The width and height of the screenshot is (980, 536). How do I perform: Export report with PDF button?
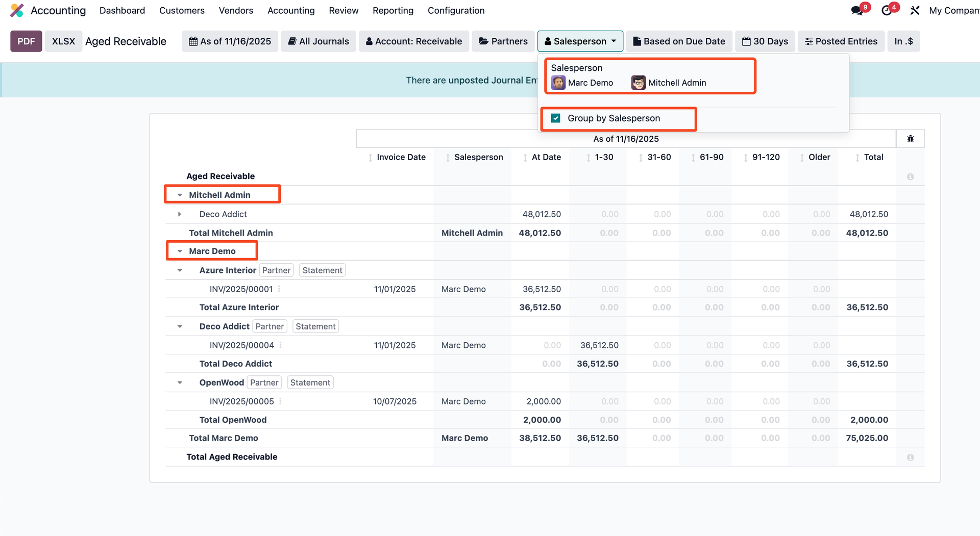pyautogui.click(x=26, y=41)
